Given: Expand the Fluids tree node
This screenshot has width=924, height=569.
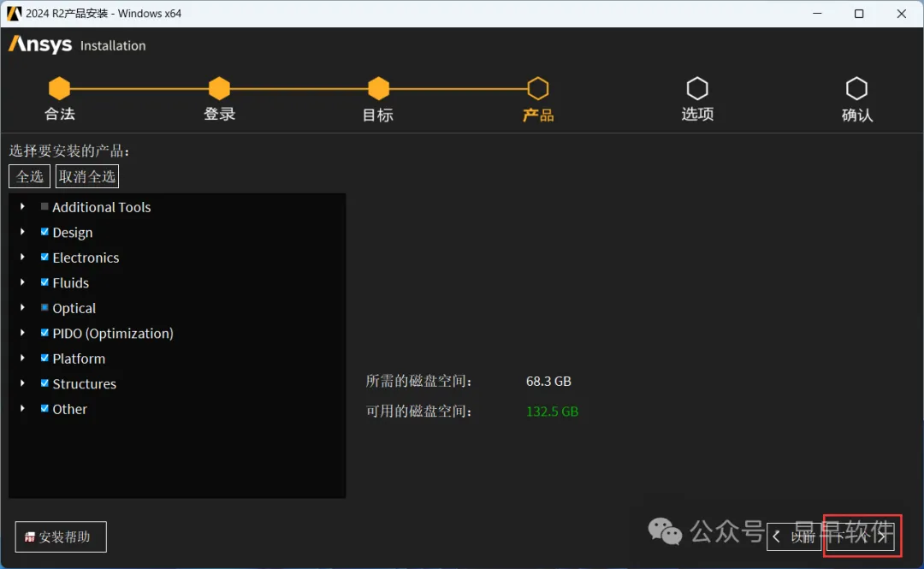Looking at the screenshot, I should 22,282.
